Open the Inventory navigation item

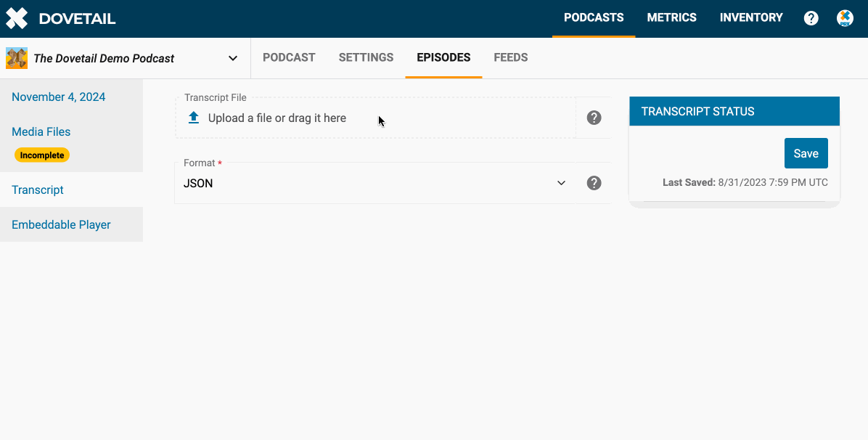pyautogui.click(x=751, y=17)
